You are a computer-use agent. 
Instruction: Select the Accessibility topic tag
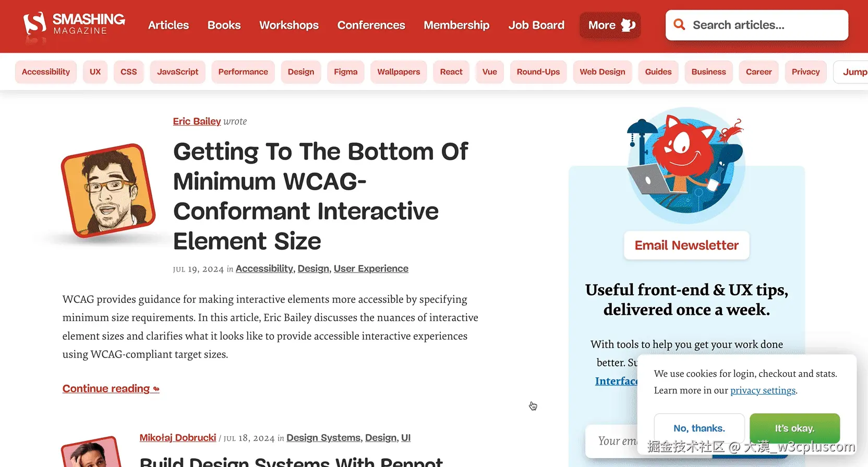click(x=46, y=72)
